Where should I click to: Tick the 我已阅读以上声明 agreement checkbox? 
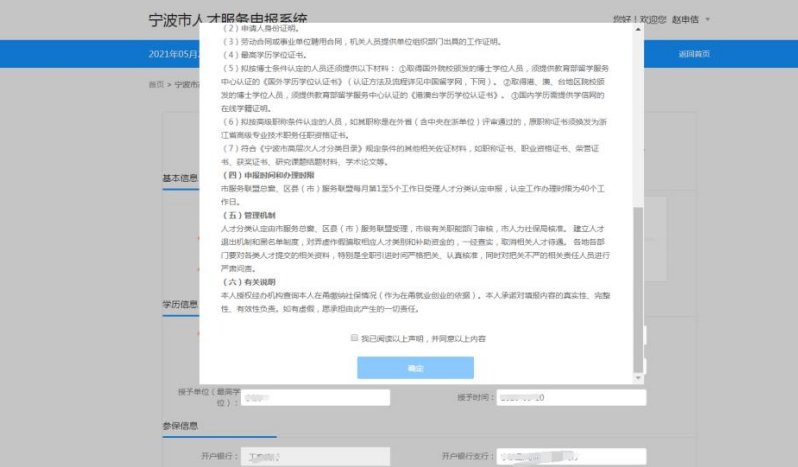354,339
